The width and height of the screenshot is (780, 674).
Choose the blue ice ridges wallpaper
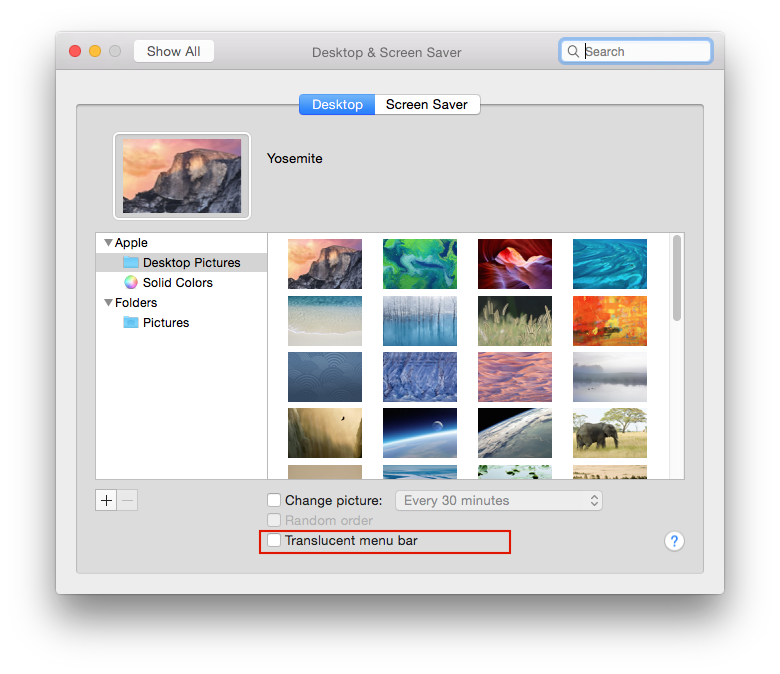(420, 377)
